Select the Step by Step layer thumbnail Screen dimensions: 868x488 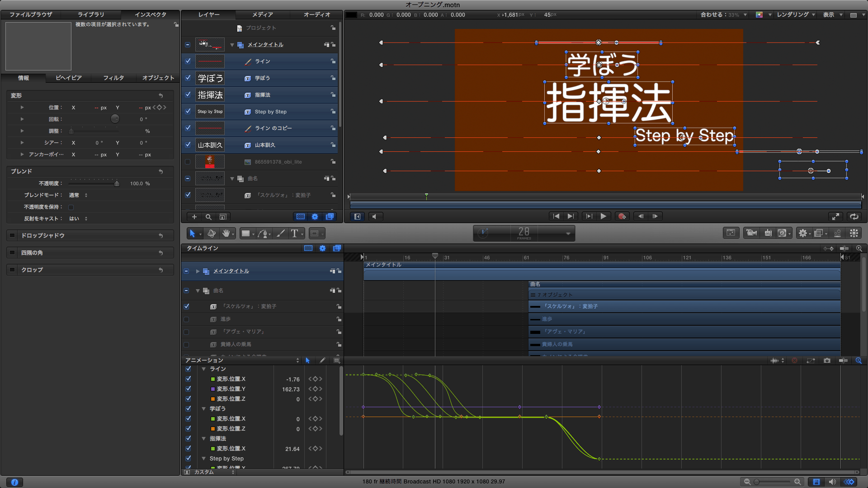coord(210,112)
